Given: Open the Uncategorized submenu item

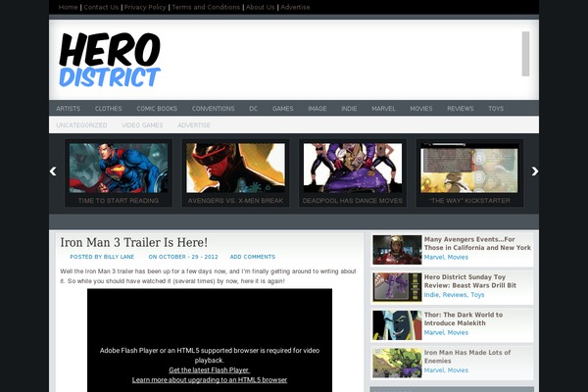Looking at the screenshot, I should pos(81,124).
